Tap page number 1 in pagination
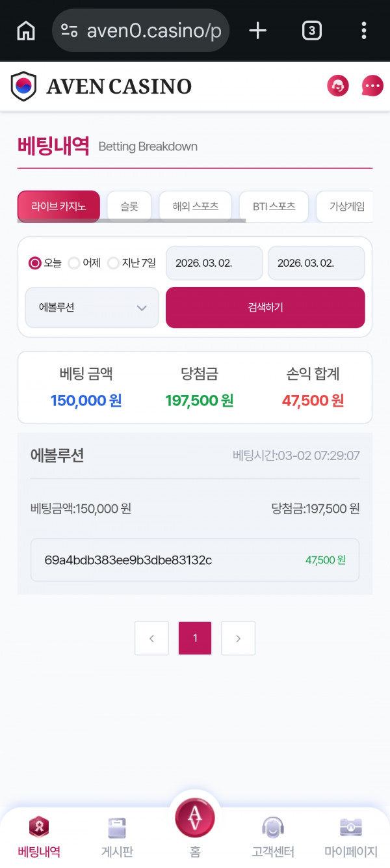This screenshot has height=868, width=390. [x=194, y=638]
